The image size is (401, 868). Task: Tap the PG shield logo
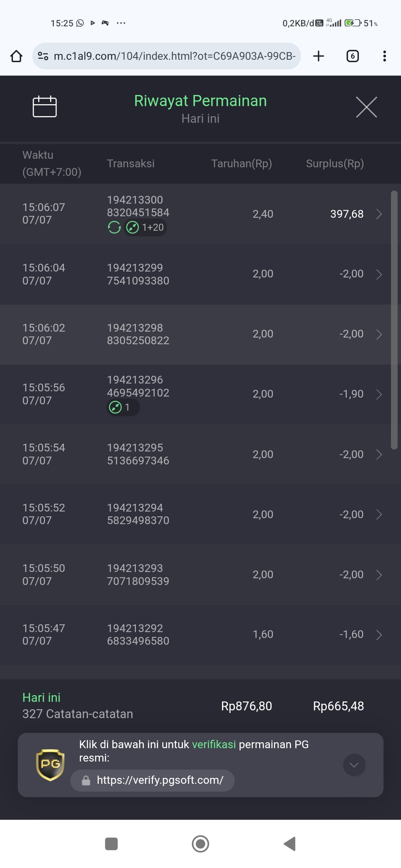click(50, 765)
